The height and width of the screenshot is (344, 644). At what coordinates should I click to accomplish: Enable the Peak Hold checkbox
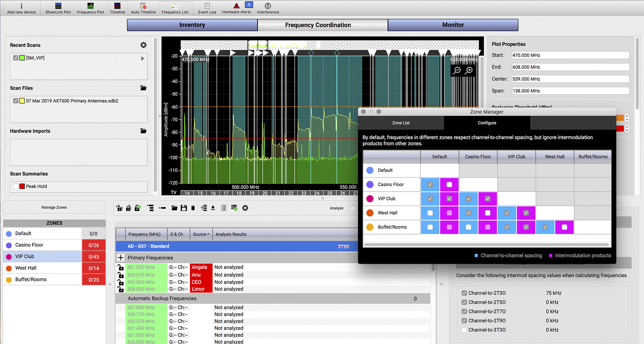coord(15,186)
